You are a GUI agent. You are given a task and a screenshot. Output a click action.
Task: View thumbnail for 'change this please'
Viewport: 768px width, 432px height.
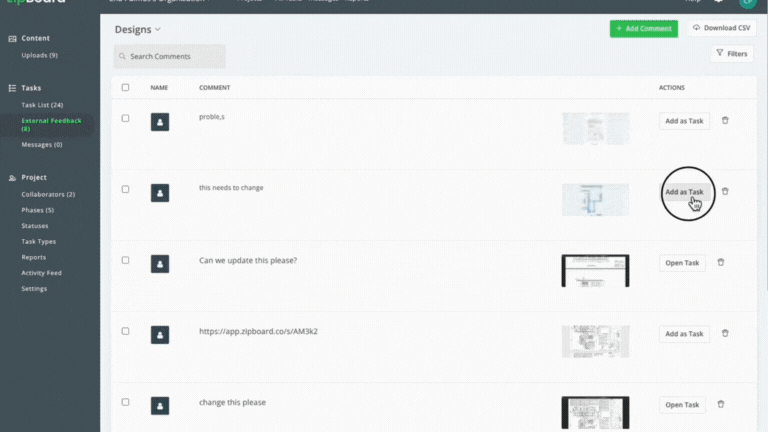point(595,412)
